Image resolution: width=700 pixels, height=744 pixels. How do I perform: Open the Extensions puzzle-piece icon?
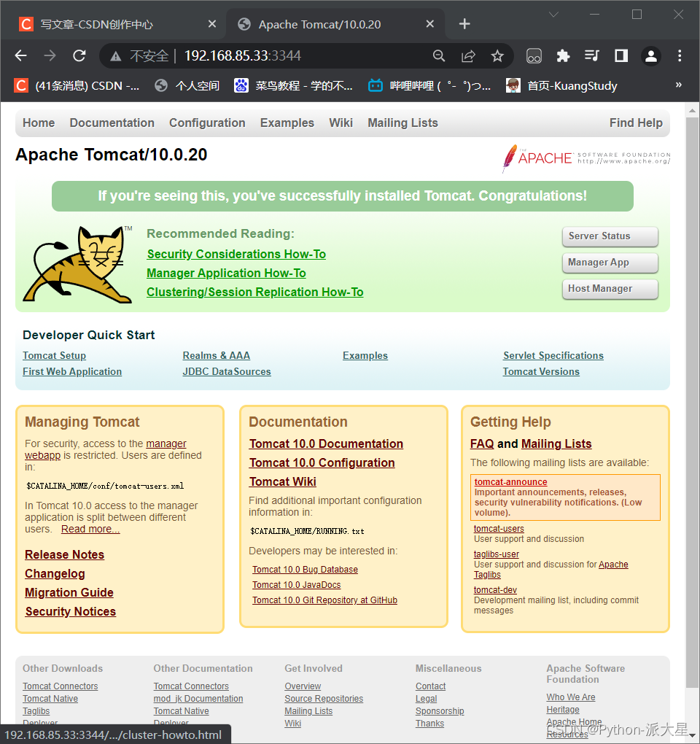click(563, 55)
